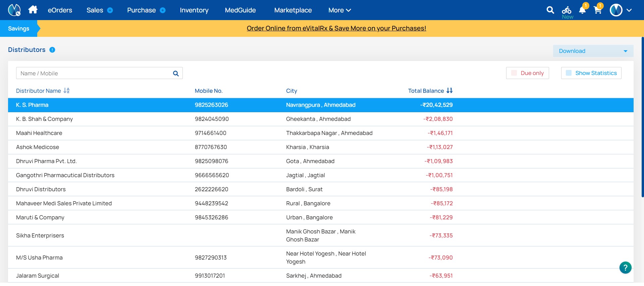
Task: Open the eOrders menu
Action: [60, 10]
